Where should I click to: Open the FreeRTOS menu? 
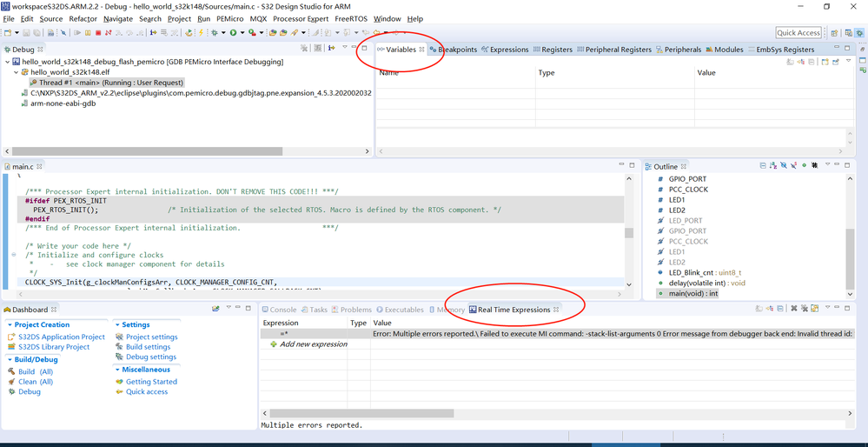click(x=351, y=19)
